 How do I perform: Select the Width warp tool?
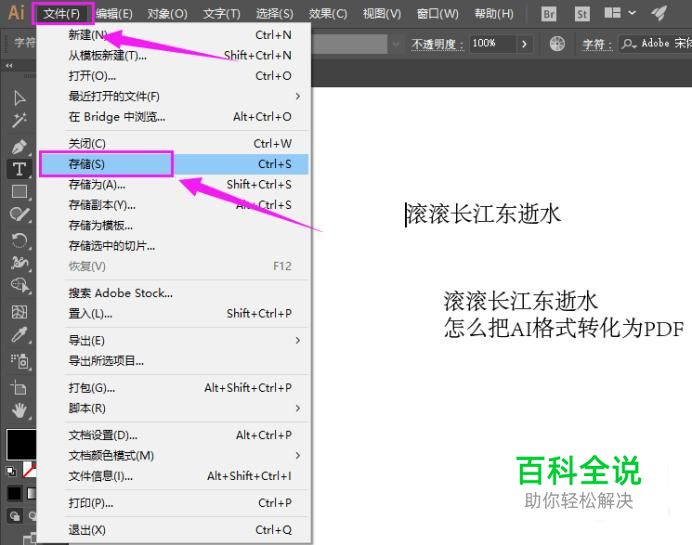point(19,263)
